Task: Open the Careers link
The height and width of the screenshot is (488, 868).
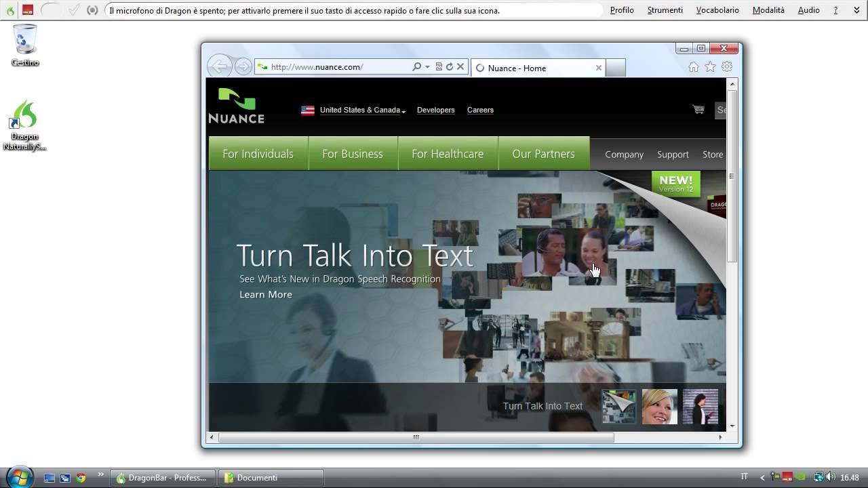Action: coord(480,110)
